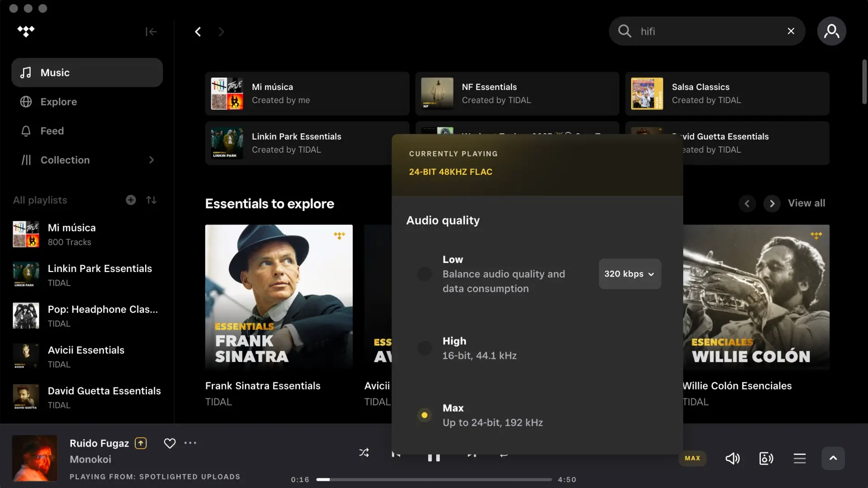
Task: Favorite Ruido Fugaz with the heart icon
Action: (x=169, y=443)
